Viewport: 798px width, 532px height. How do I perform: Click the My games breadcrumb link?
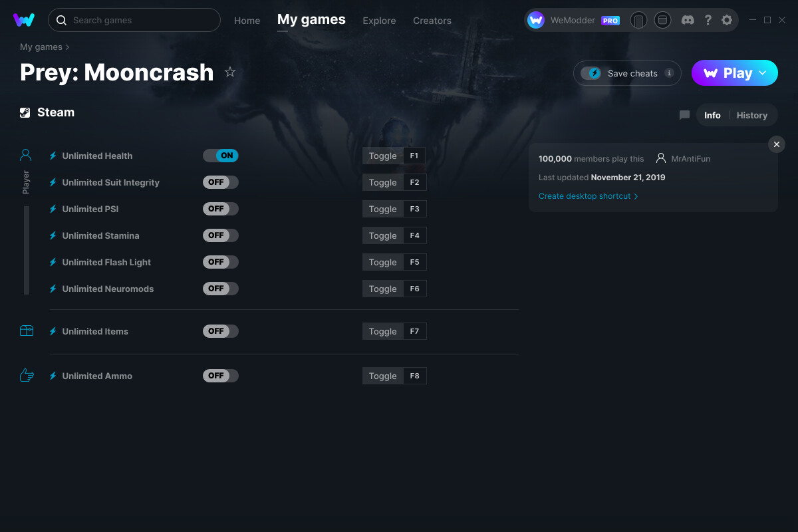(x=41, y=47)
